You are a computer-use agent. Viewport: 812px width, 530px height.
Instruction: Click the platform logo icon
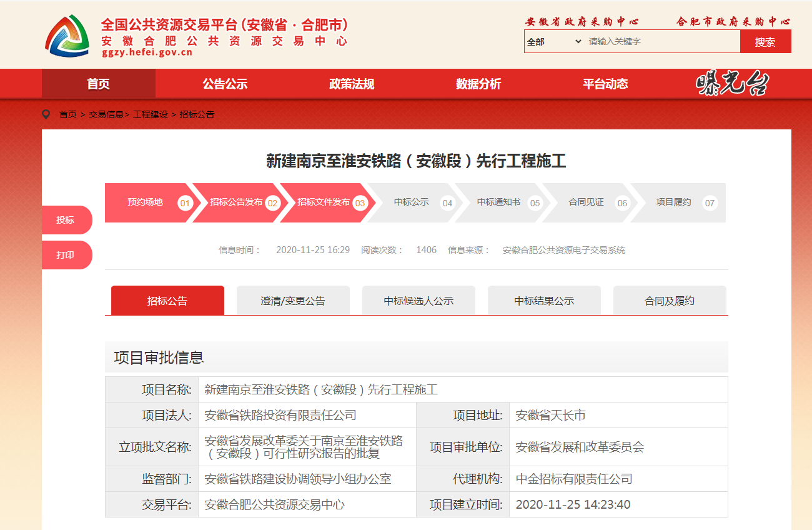(x=67, y=35)
